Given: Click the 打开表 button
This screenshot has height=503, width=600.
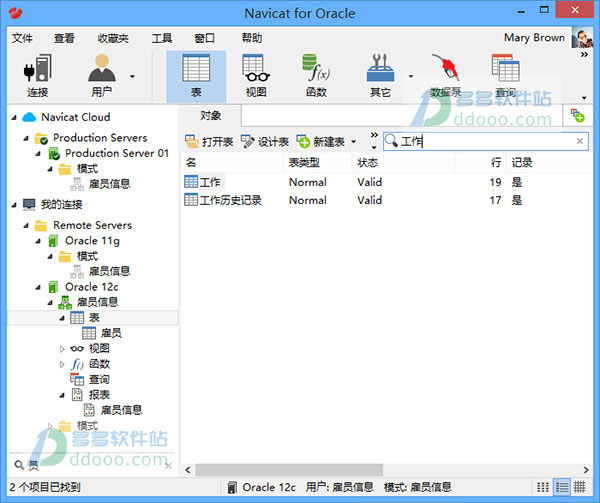Looking at the screenshot, I should pos(209,142).
